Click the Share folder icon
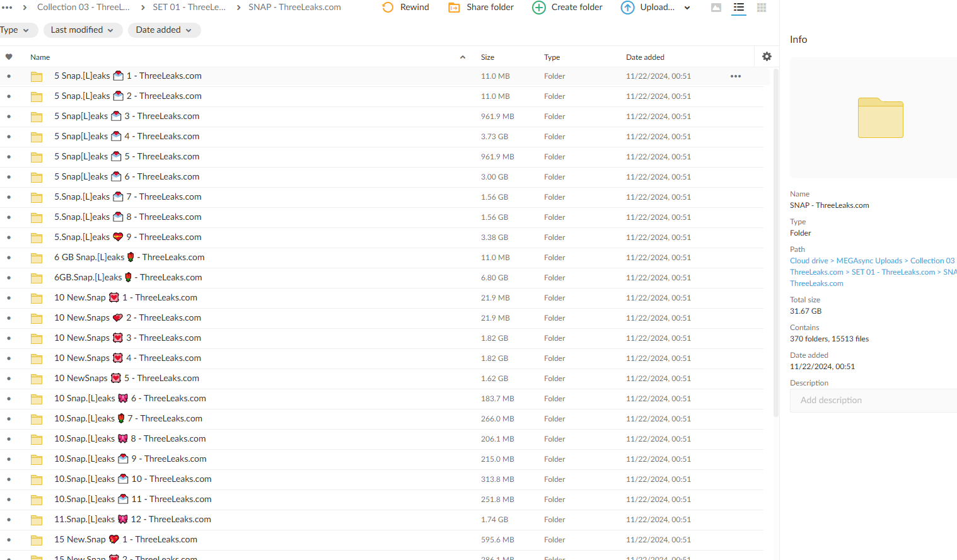Screen dimensions: 957x560 pos(454,8)
